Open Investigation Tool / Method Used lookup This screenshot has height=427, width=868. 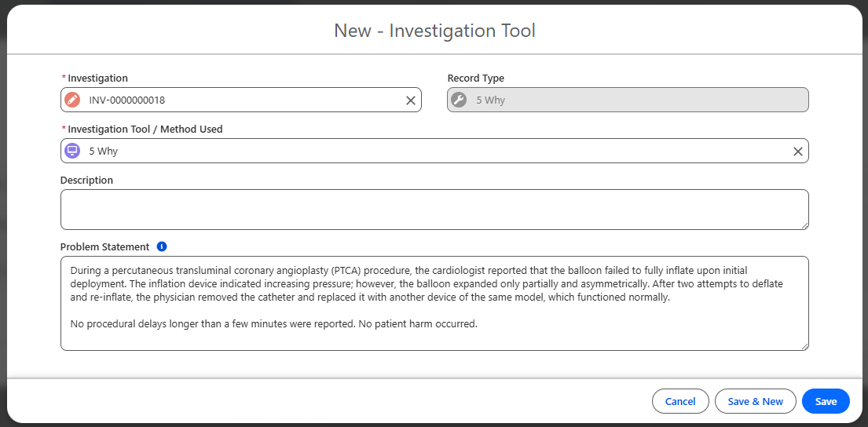pos(432,151)
